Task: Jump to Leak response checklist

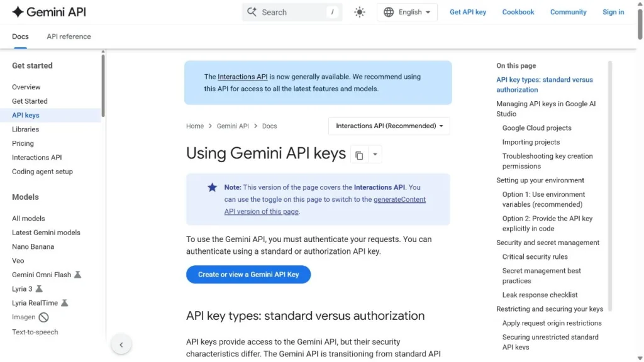Action: click(540, 295)
